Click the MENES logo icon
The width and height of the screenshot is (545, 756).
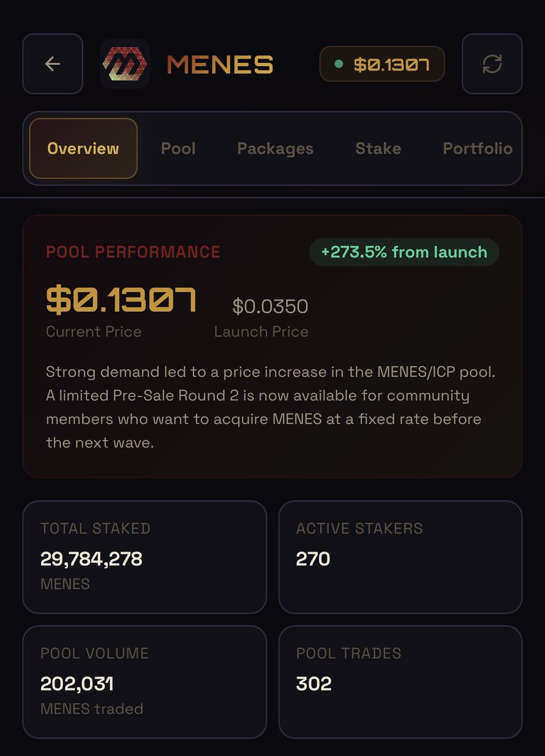(125, 64)
